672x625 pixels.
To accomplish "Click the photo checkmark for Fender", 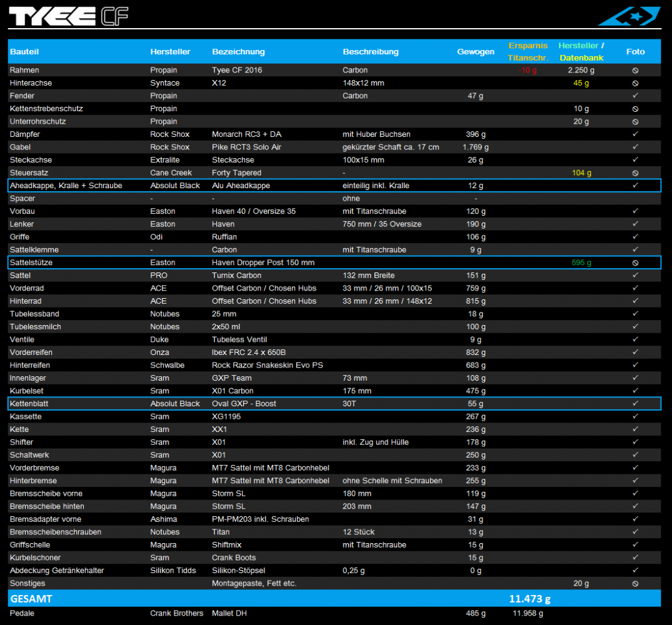I will [635, 96].
